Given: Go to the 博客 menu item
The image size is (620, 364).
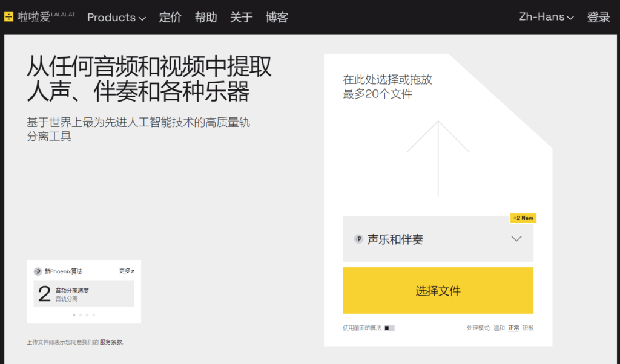Looking at the screenshot, I should point(277,18).
